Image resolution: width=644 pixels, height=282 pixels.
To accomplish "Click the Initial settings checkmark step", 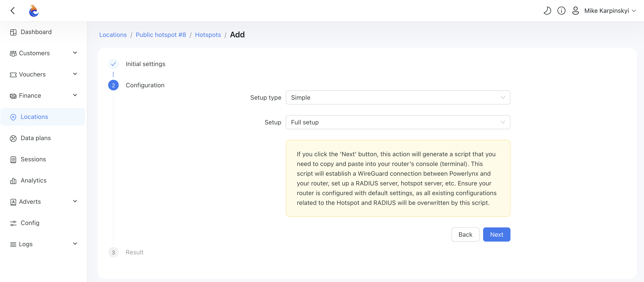I will click(x=113, y=64).
